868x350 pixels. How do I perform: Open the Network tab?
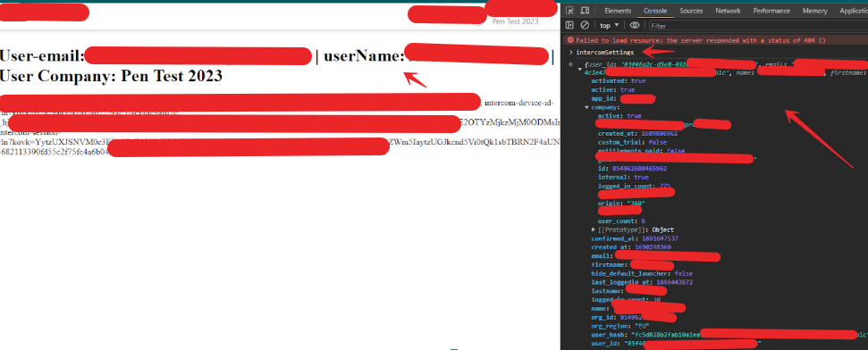click(x=728, y=11)
